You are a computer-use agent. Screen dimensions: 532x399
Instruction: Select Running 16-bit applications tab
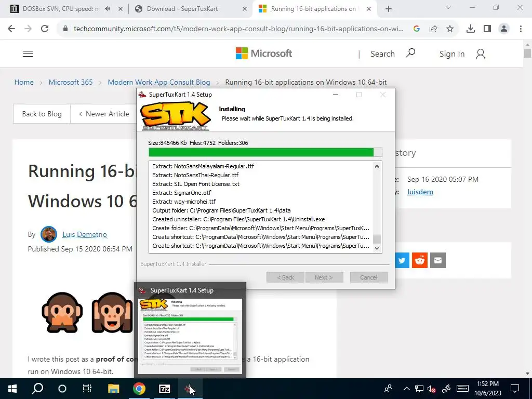313,9
